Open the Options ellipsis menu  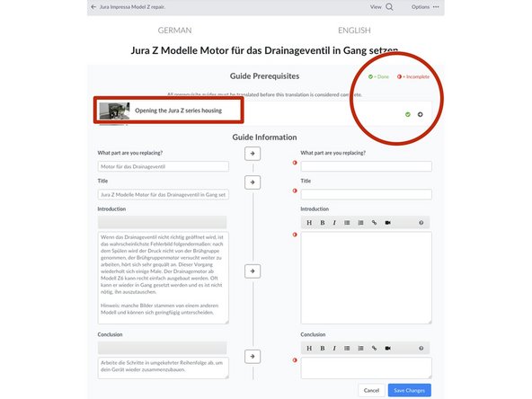click(436, 7)
